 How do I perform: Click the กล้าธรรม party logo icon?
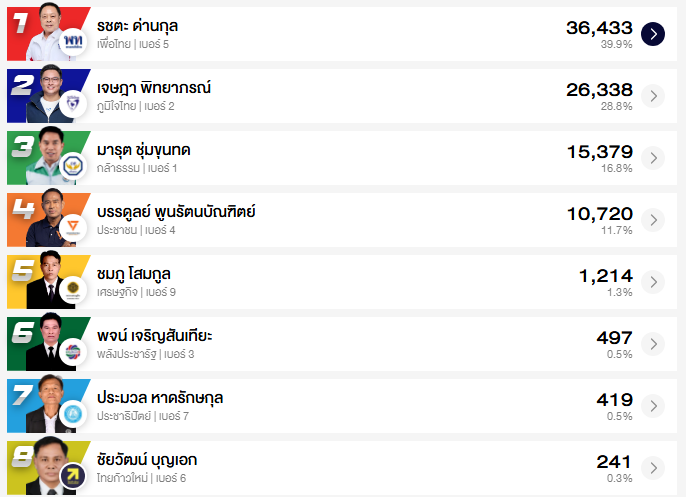[73, 165]
